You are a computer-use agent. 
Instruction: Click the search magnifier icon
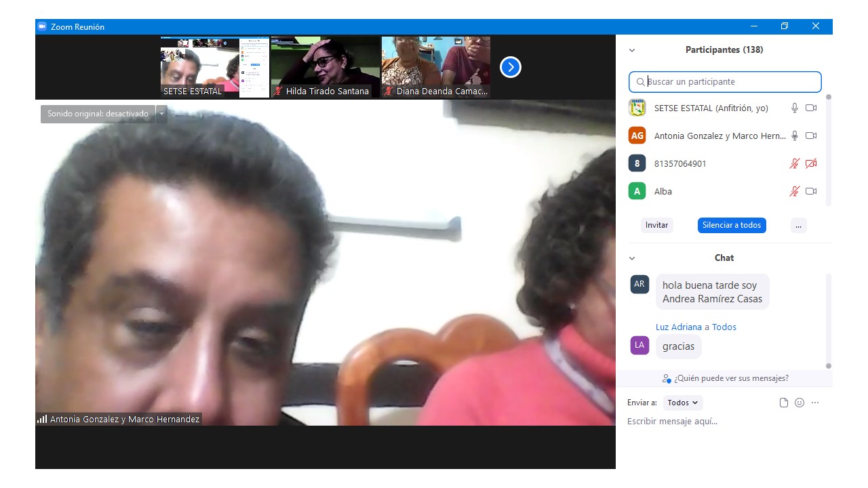click(640, 82)
